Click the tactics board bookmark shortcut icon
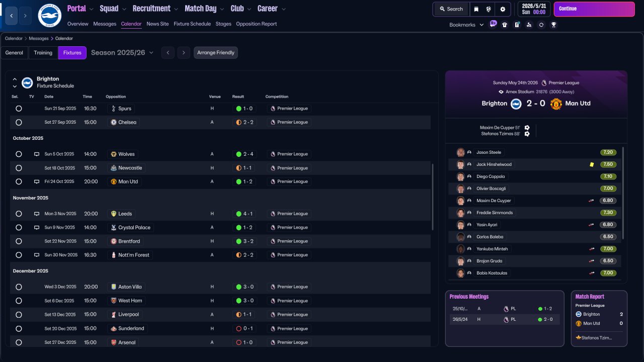The height and width of the screenshot is (362, 644). [x=517, y=25]
